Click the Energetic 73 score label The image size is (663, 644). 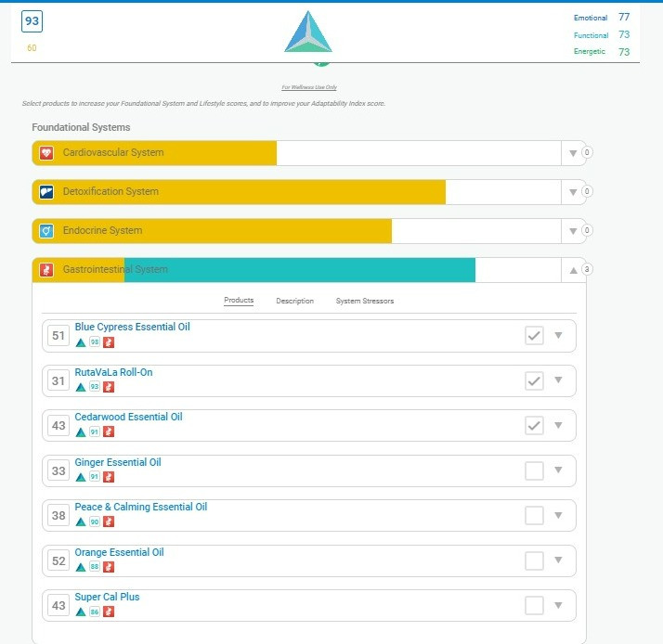[x=602, y=52]
